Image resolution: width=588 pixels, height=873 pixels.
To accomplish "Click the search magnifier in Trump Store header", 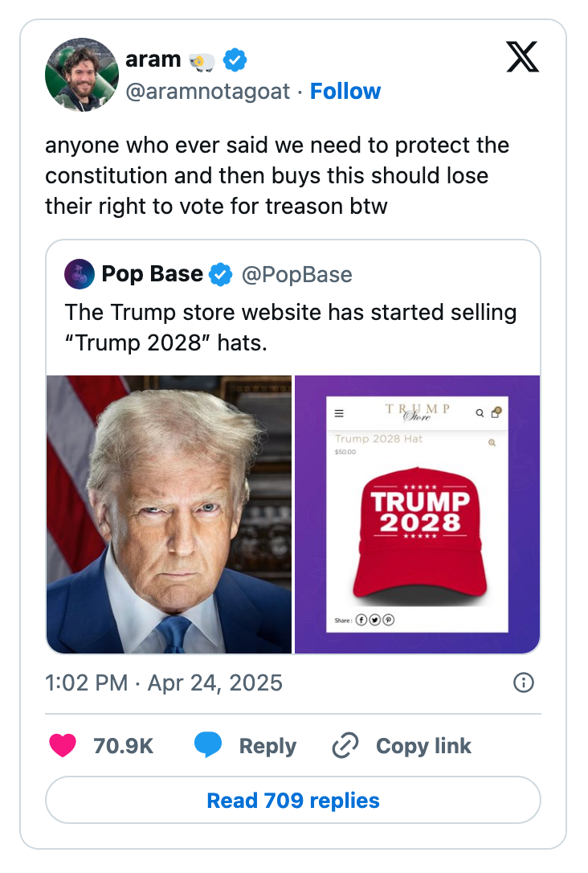I will click(x=479, y=413).
